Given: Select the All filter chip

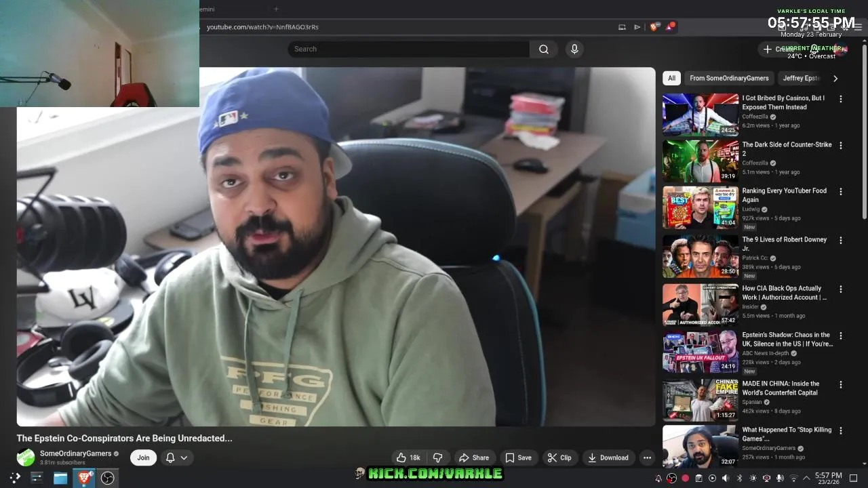Looking at the screenshot, I should click(x=671, y=78).
